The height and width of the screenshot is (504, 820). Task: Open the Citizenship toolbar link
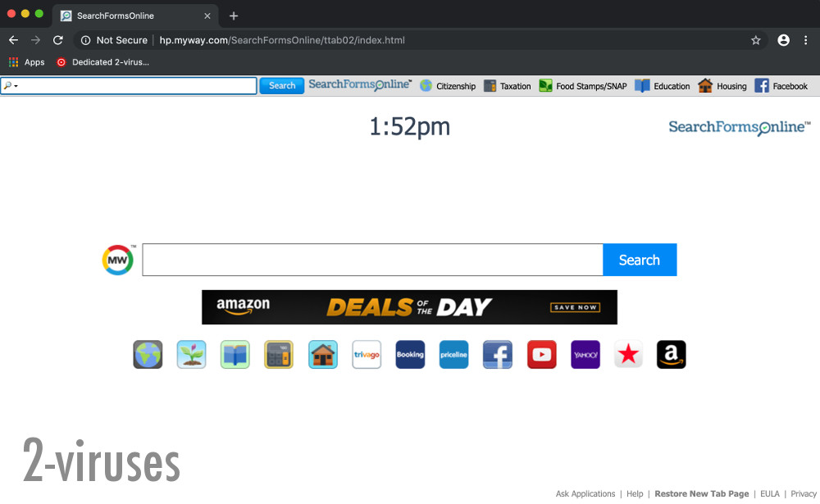point(448,85)
